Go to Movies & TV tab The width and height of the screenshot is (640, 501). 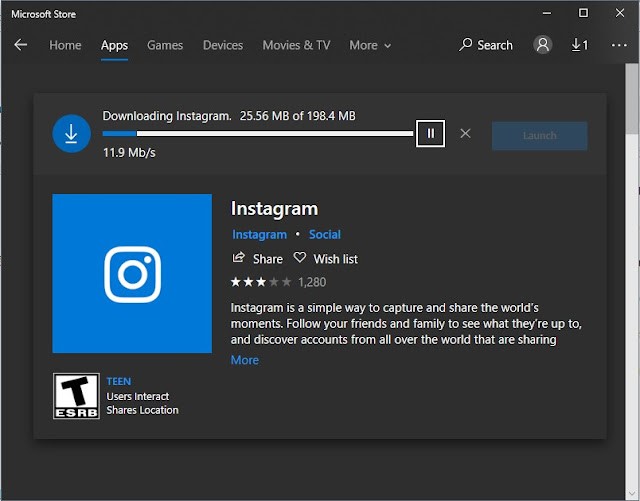[296, 45]
